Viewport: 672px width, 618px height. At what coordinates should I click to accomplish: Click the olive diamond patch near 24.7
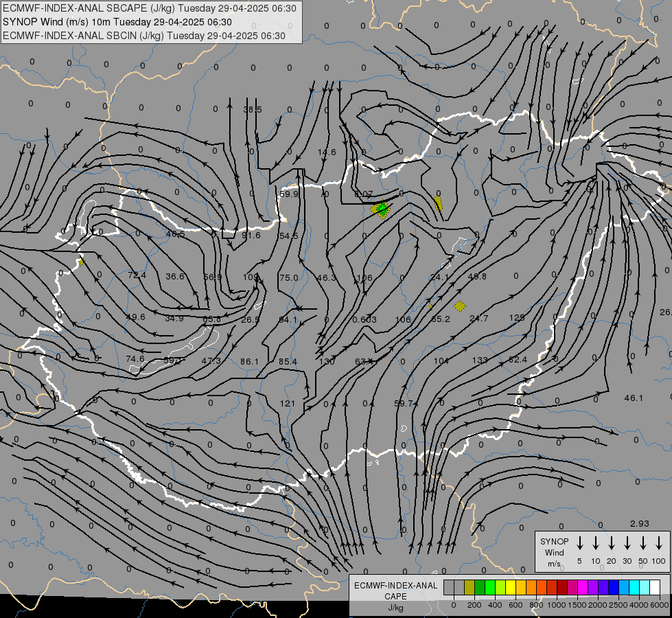460,306
